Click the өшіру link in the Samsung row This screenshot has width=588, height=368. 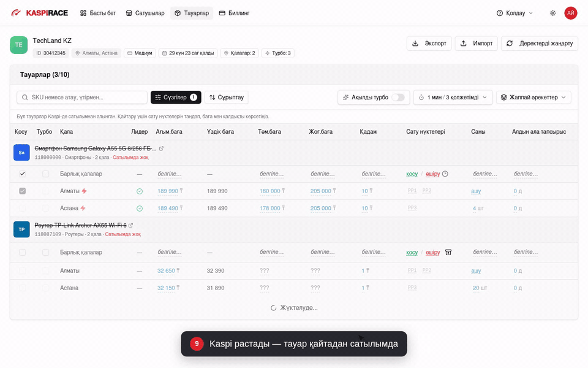pyautogui.click(x=433, y=174)
